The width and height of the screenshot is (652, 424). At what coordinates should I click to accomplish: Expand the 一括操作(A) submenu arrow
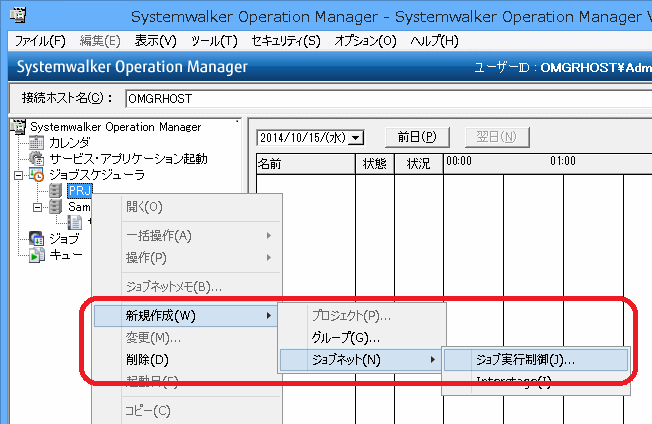269,236
